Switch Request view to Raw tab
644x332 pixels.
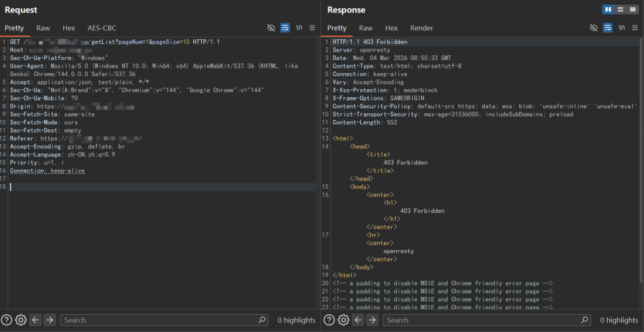click(43, 28)
